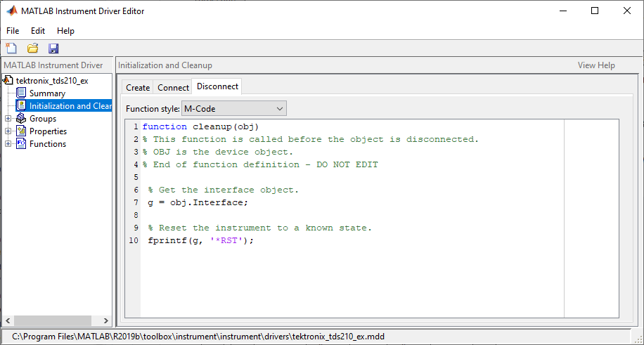Click line 5 in the code editor
Image resolution: width=644 pixels, height=345 pixels.
point(352,177)
